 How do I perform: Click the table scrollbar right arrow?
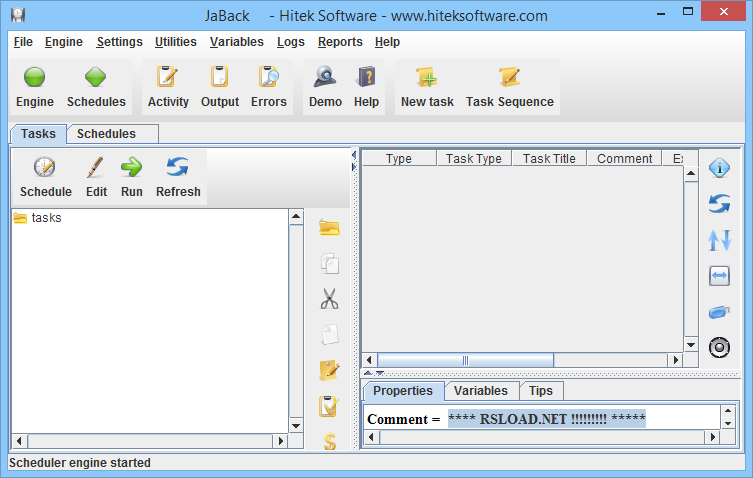676,360
